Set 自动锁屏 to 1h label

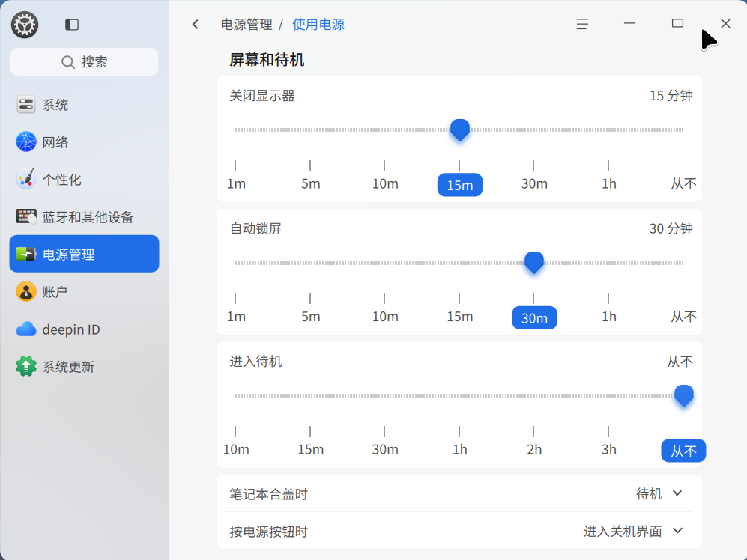tap(609, 317)
